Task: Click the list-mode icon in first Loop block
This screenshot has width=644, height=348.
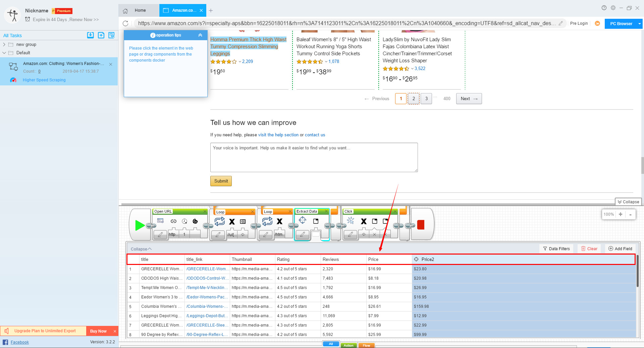Action: click(243, 221)
